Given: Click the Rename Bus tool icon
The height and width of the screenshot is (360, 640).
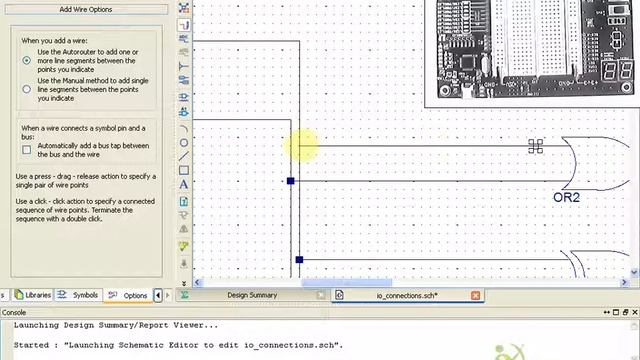Looking at the screenshot, I should pyautogui.click(x=184, y=52).
